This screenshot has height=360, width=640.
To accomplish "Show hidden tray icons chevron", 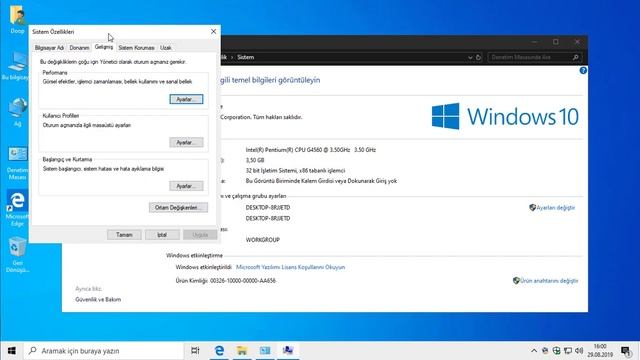I will tap(534, 351).
